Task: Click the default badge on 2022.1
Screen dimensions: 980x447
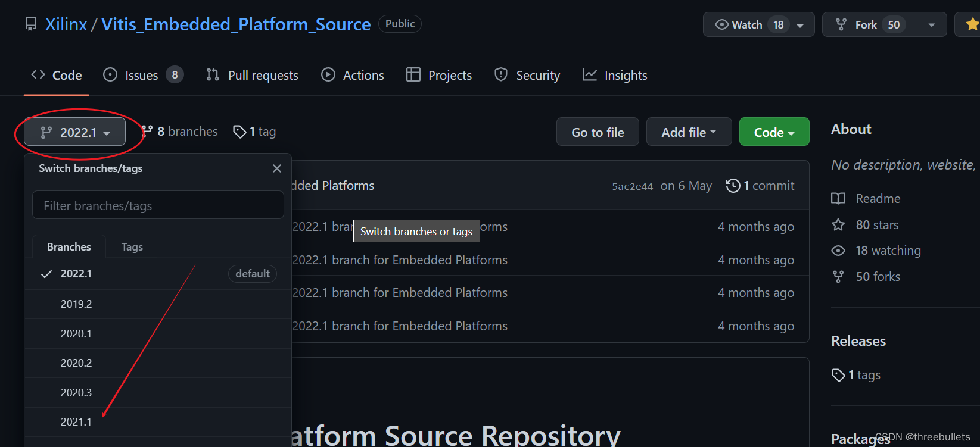Action: [253, 274]
